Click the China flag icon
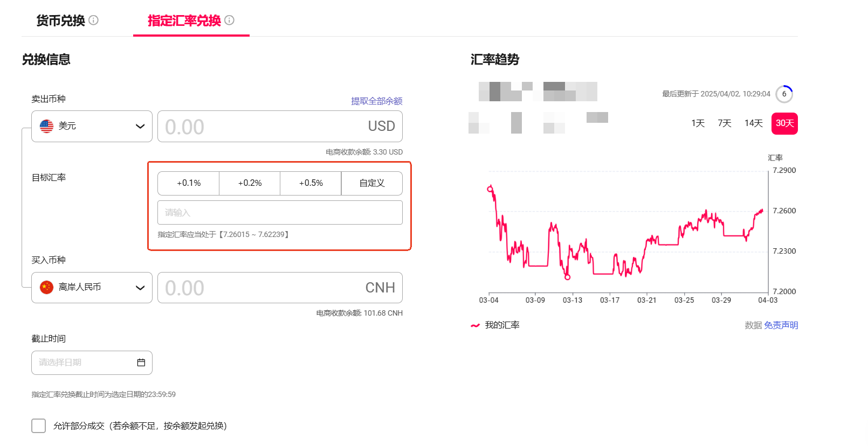Viewport: 868px width, 446px height. [47, 287]
